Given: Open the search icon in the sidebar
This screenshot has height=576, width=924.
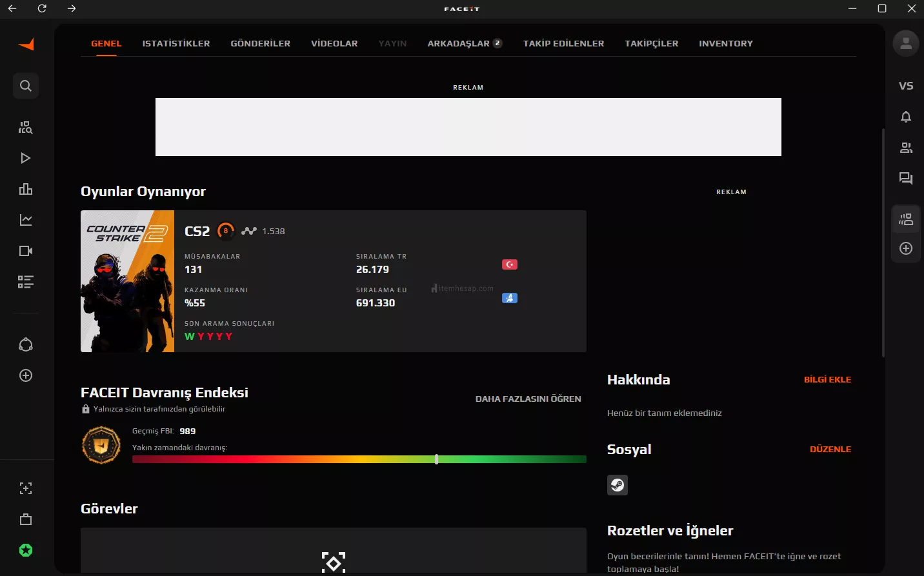Looking at the screenshot, I should (26, 86).
